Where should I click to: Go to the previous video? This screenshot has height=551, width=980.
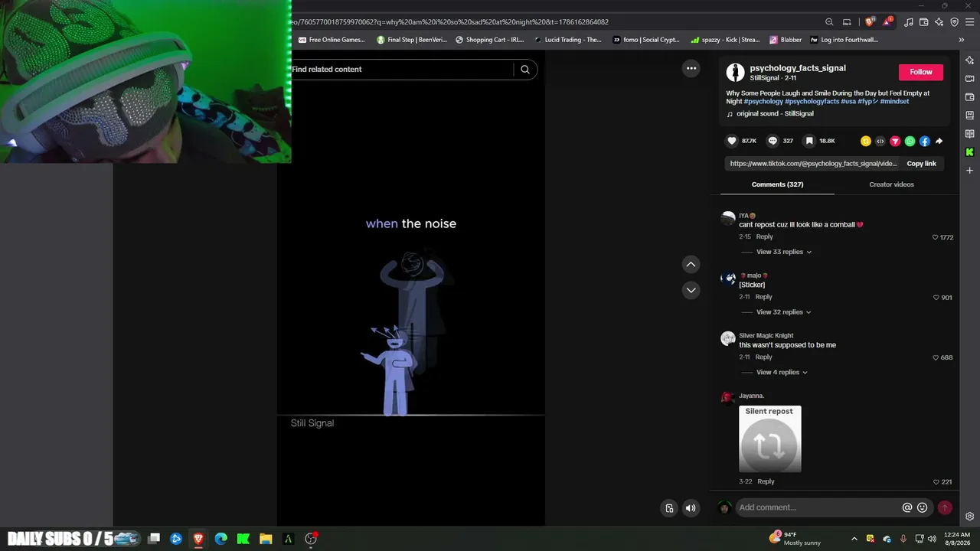click(x=691, y=264)
